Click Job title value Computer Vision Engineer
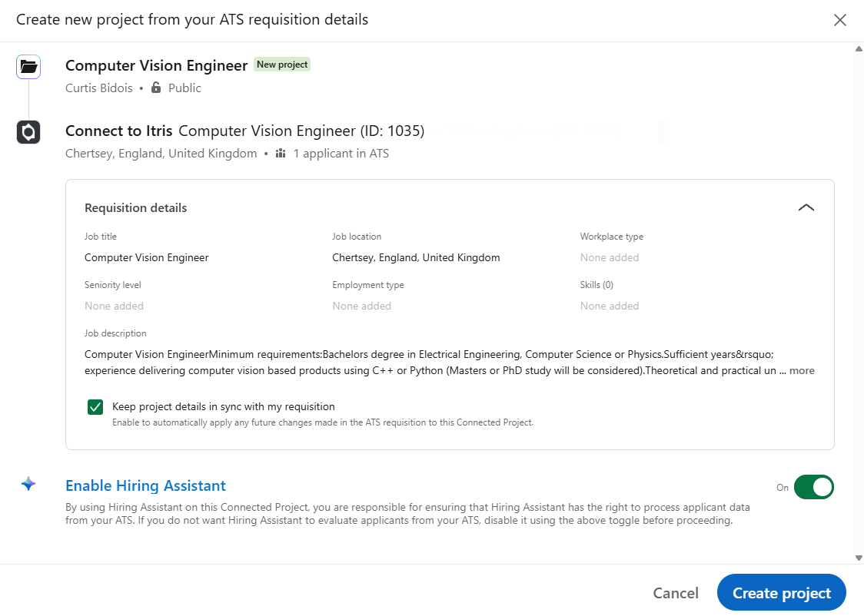Image resolution: width=864 pixels, height=616 pixels. [147, 257]
